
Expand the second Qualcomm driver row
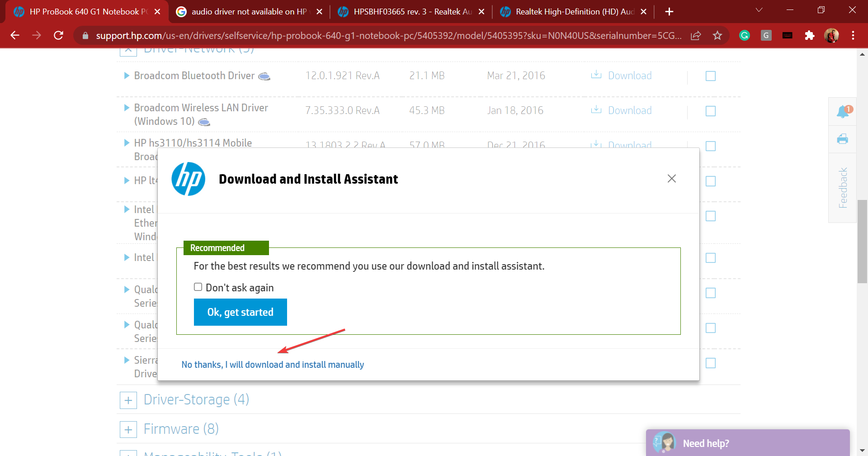pyautogui.click(x=127, y=325)
